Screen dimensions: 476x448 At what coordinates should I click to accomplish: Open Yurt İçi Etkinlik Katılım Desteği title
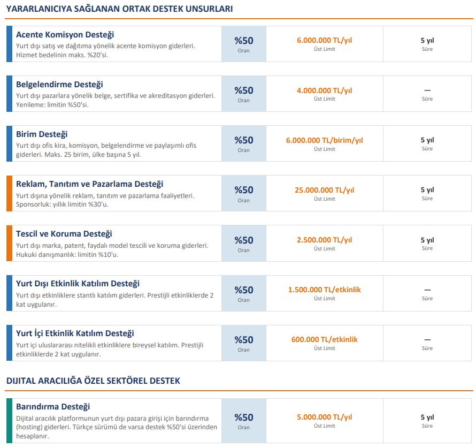coord(75,333)
